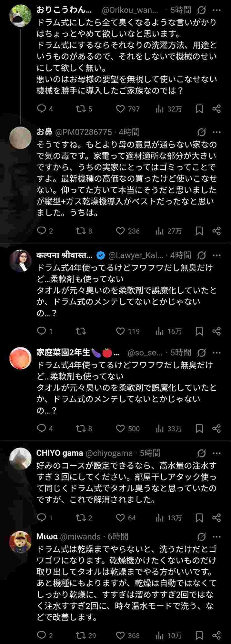The width and height of the screenshot is (231, 644).
Task: View analytics on the Miwa post
Action: click(x=160, y=635)
